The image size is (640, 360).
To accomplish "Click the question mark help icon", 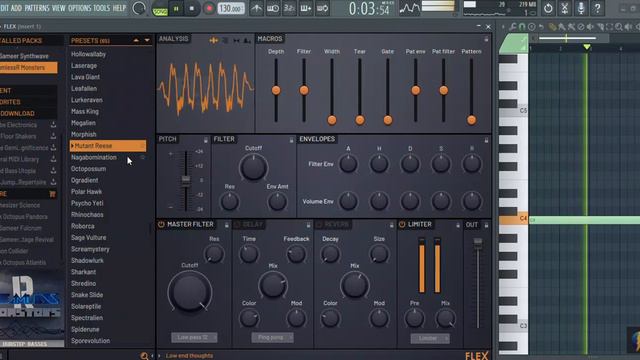I will coord(598,8).
